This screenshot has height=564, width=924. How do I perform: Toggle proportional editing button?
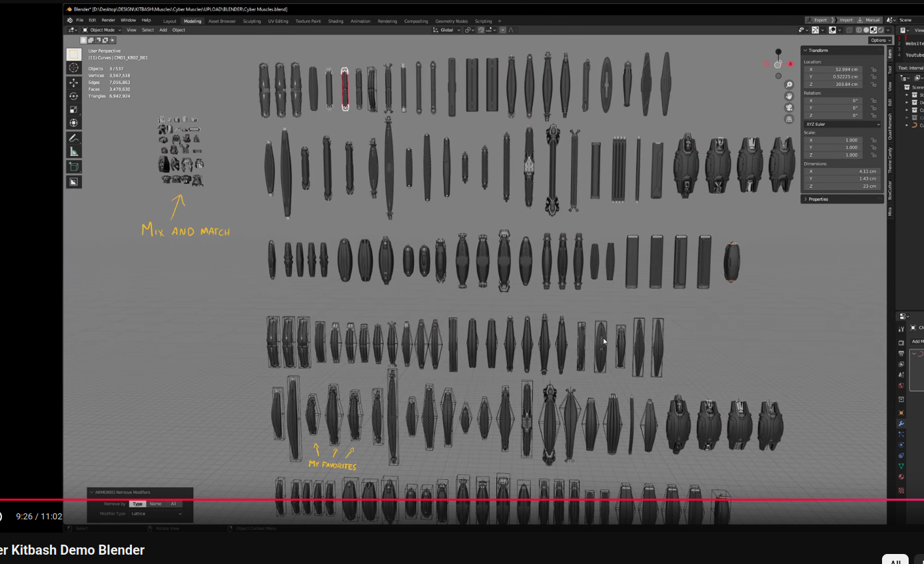tap(504, 30)
